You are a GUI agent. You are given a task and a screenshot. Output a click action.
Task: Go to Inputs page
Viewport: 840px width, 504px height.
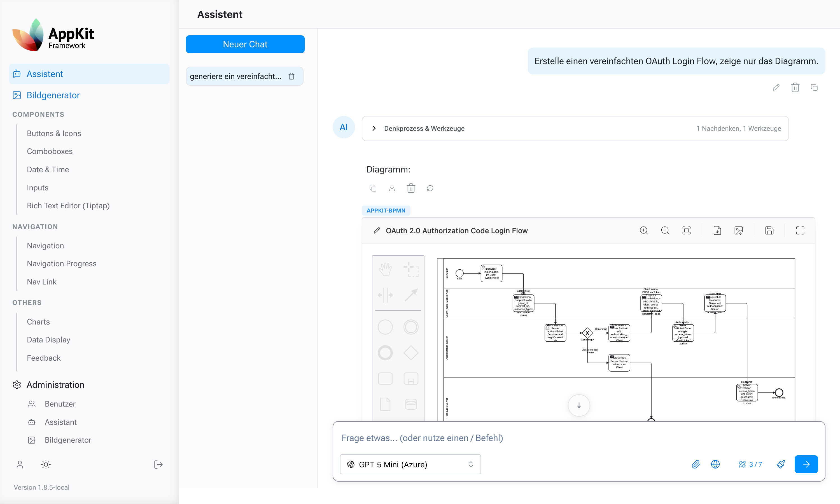click(x=38, y=188)
